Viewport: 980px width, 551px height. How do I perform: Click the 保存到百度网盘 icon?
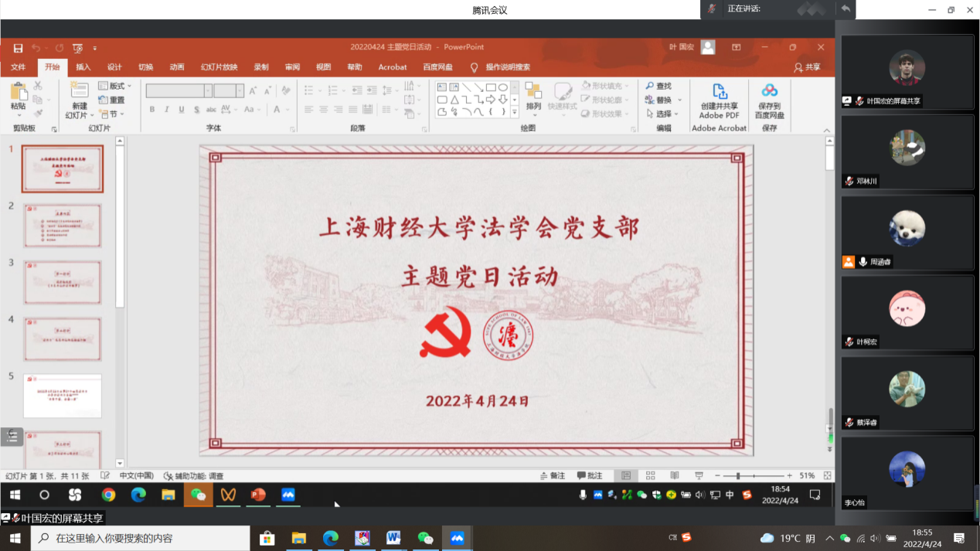769,92
